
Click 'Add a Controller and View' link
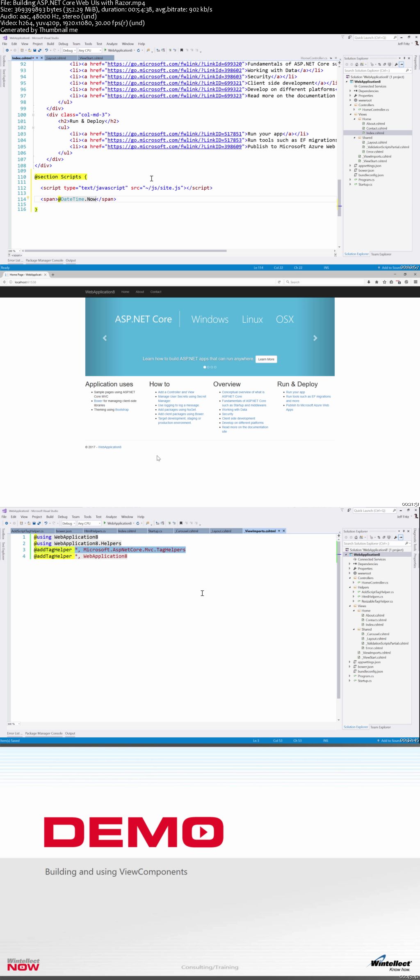(176, 392)
